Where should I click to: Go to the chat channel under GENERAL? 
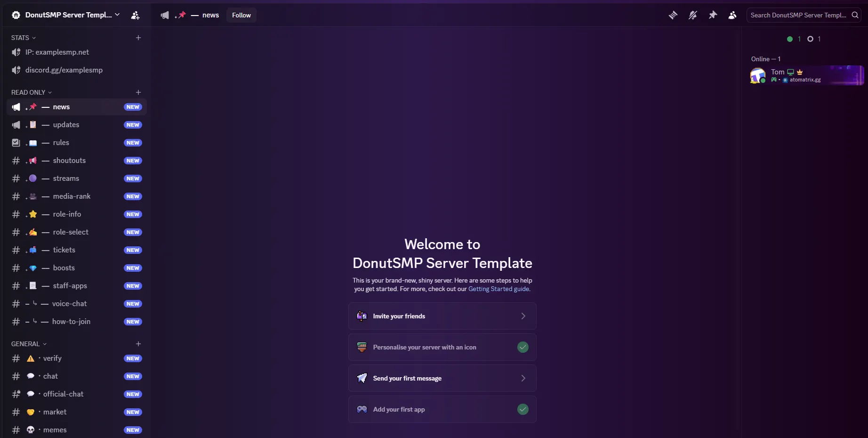point(77,376)
